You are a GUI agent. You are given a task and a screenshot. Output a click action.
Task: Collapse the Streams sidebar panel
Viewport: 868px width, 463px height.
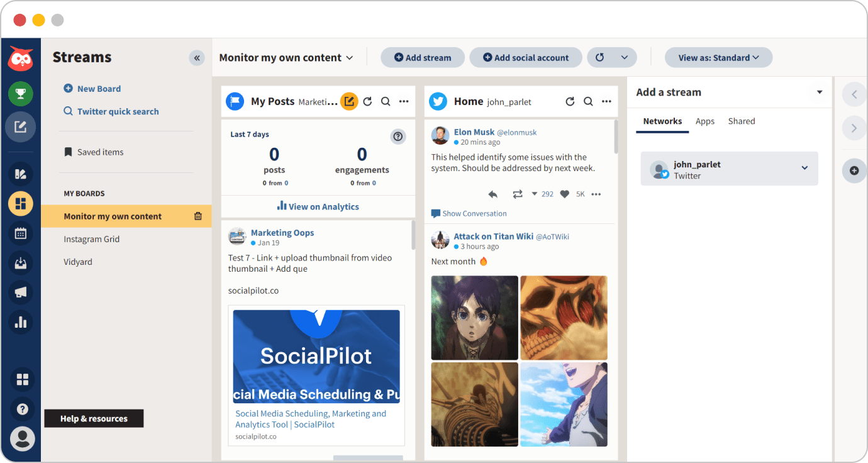[x=197, y=58]
